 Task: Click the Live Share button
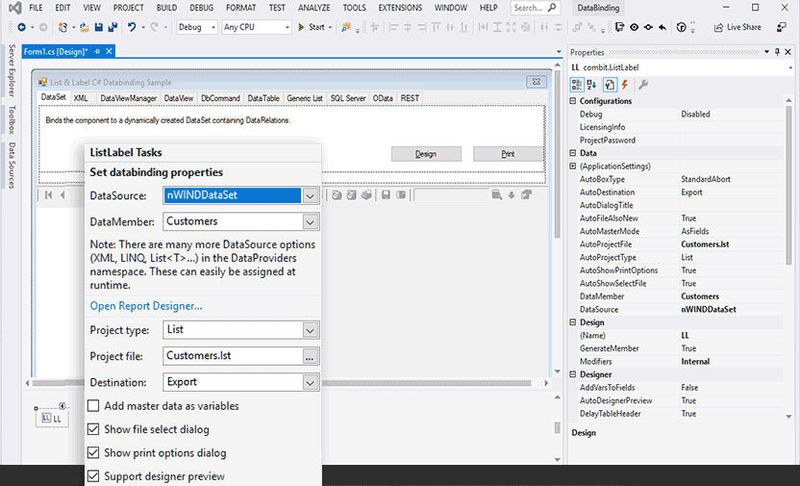737,27
